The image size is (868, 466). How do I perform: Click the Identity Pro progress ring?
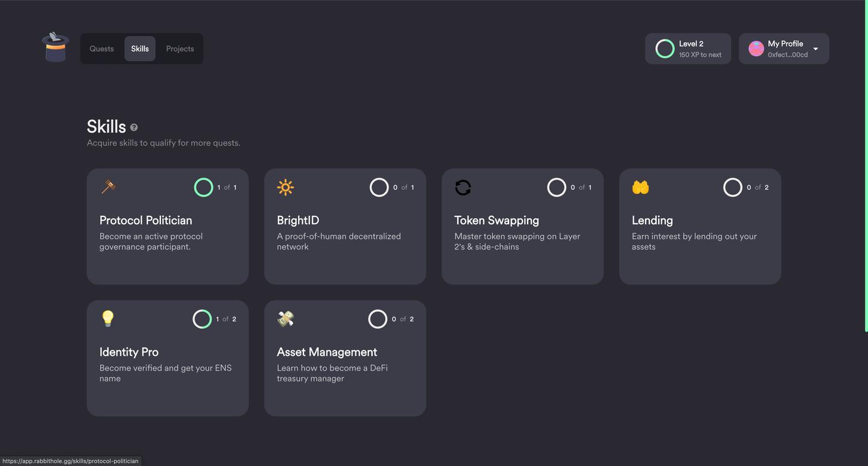click(202, 319)
